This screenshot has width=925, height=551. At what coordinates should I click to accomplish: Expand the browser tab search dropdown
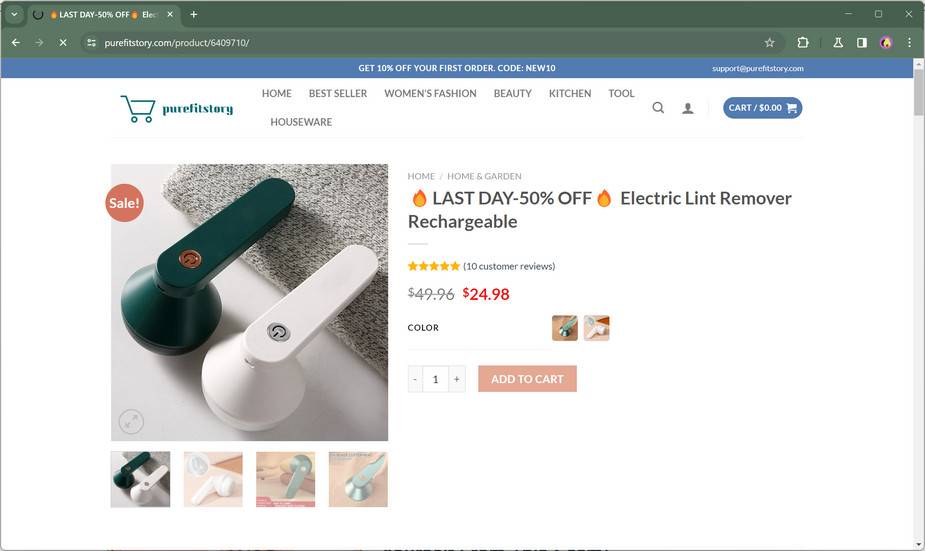15,15
